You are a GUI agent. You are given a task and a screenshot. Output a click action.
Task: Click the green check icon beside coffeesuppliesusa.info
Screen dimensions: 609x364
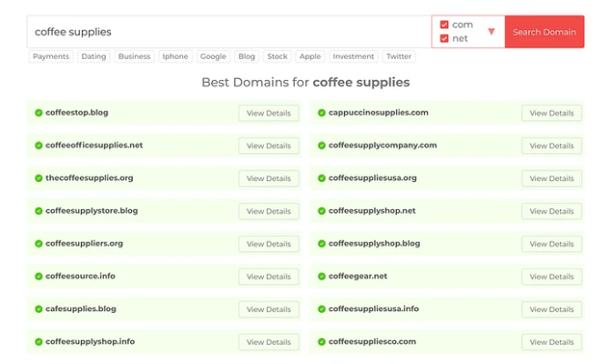pyautogui.click(x=321, y=309)
